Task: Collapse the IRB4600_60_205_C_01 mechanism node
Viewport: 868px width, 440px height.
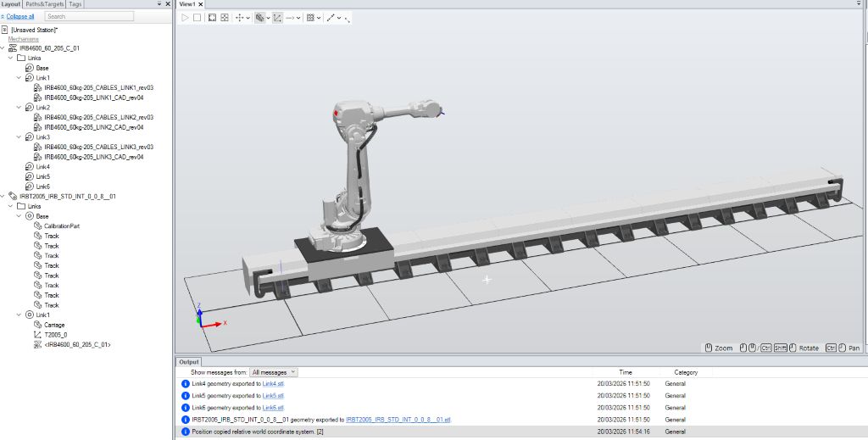Action: pos(3,48)
